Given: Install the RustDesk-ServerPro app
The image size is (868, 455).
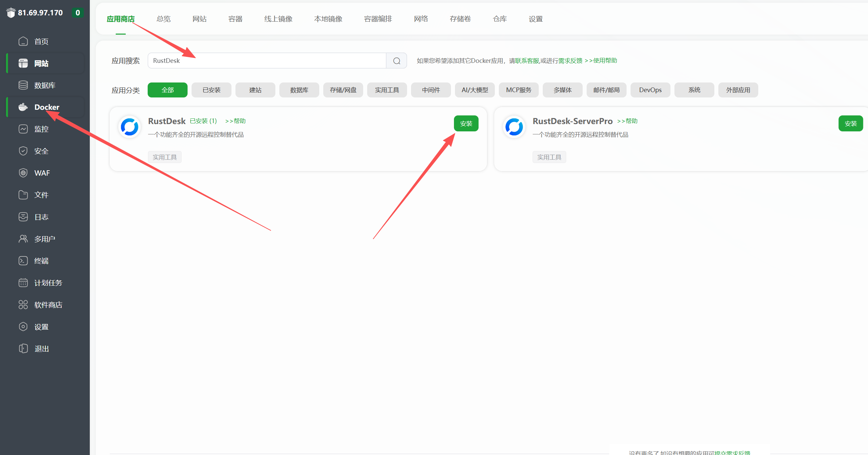Looking at the screenshot, I should (850, 123).
